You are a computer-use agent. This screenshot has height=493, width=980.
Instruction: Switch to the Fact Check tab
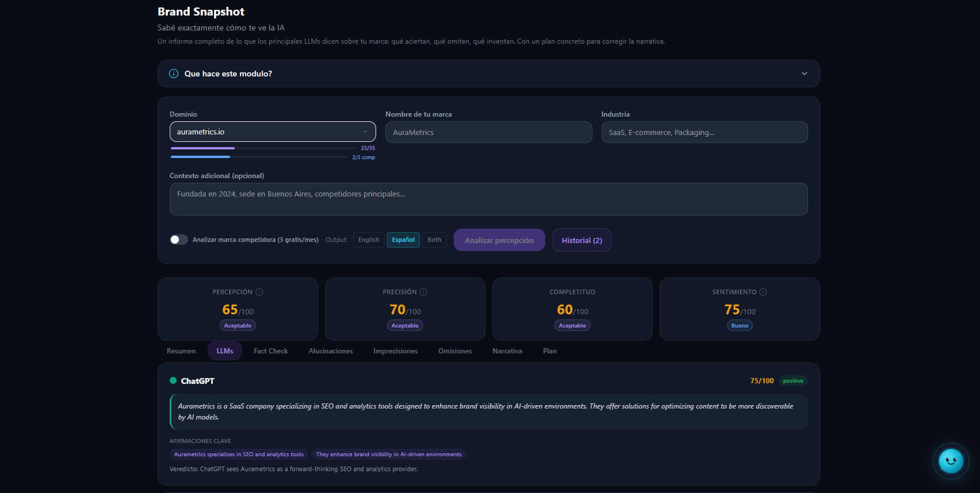click(270, 351)
